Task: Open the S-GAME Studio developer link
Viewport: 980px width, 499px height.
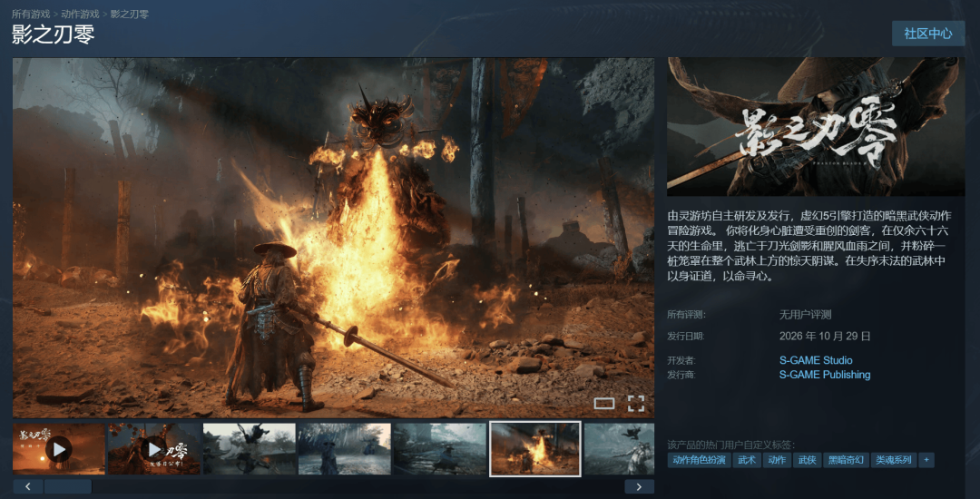Action: point(816,360)
